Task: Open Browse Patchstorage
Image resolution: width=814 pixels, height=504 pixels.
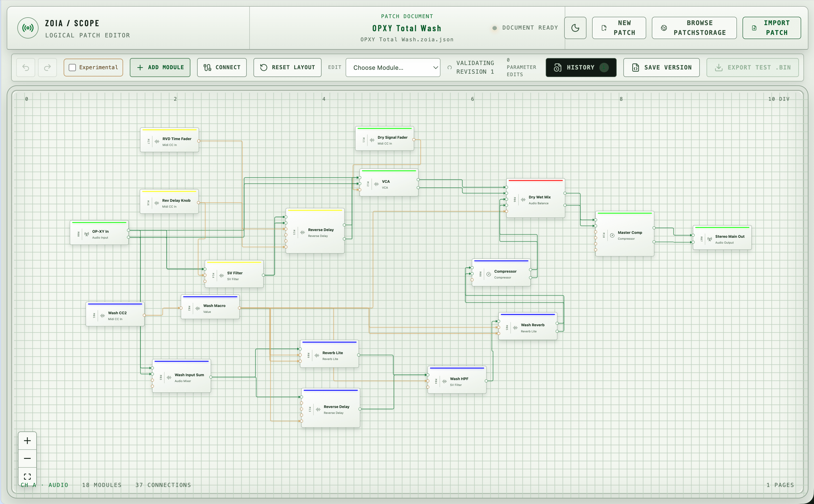Action: tap(694, 28)
